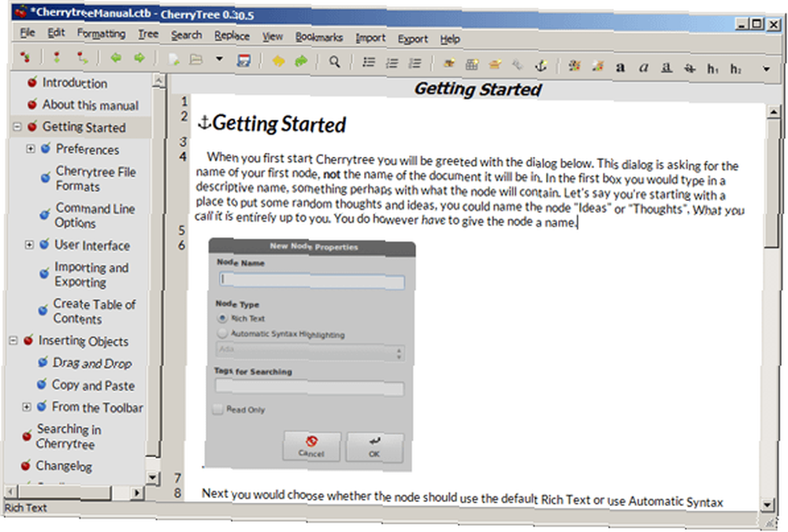The width and height of the screenshot is (788, 532).
Task: Open the Replace menu
Action: (x=232, y=35)
